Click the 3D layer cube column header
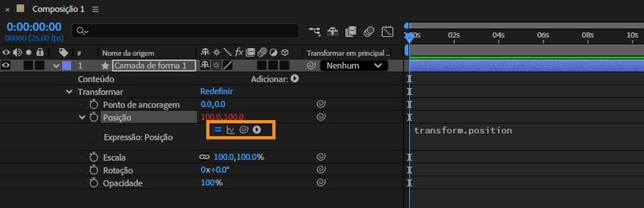This screenshot has width=644, height=208. coord(285,53)
